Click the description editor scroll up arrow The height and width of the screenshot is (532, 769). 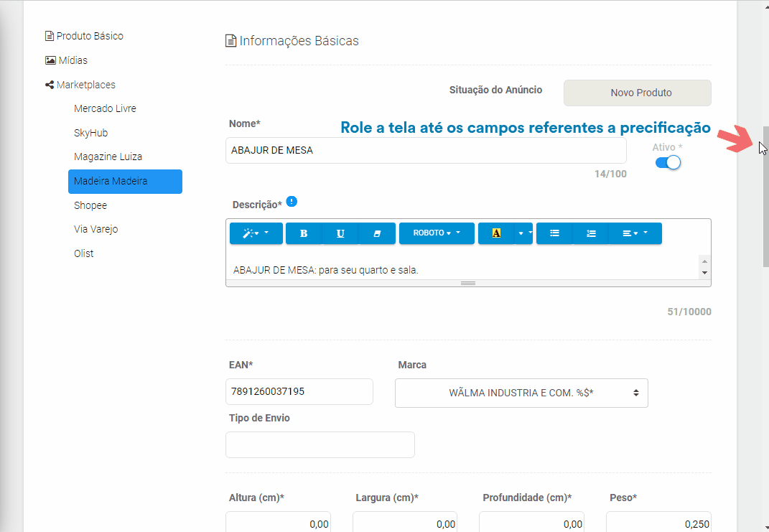coord(705,261)
